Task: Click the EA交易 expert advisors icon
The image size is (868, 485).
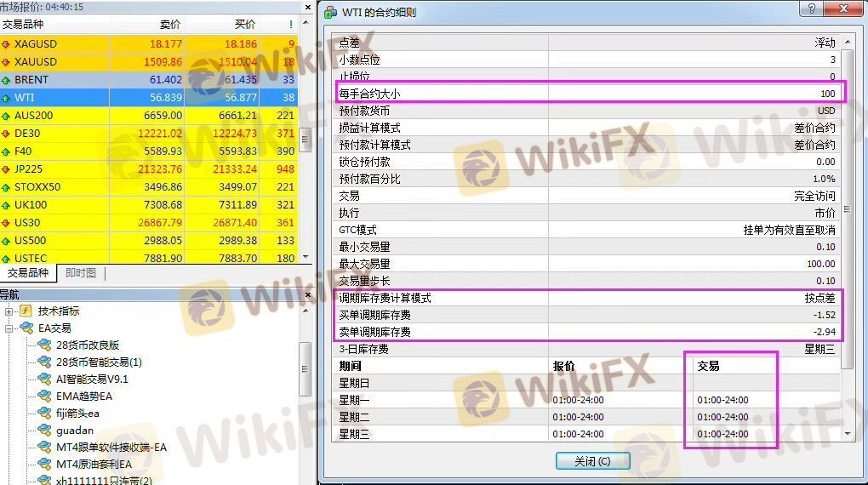Action: [x=26, y=328]
